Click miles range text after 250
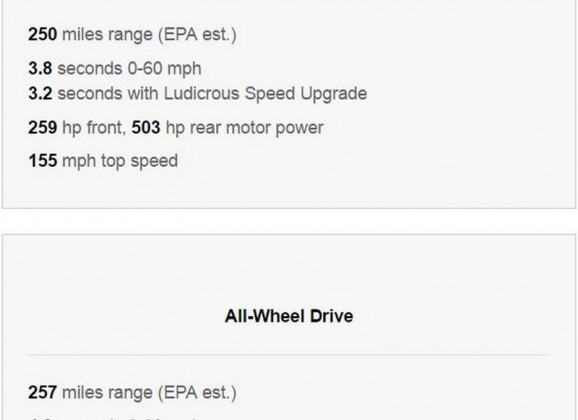The height and width of the screenshot is (420, 578). click(107, 35)
